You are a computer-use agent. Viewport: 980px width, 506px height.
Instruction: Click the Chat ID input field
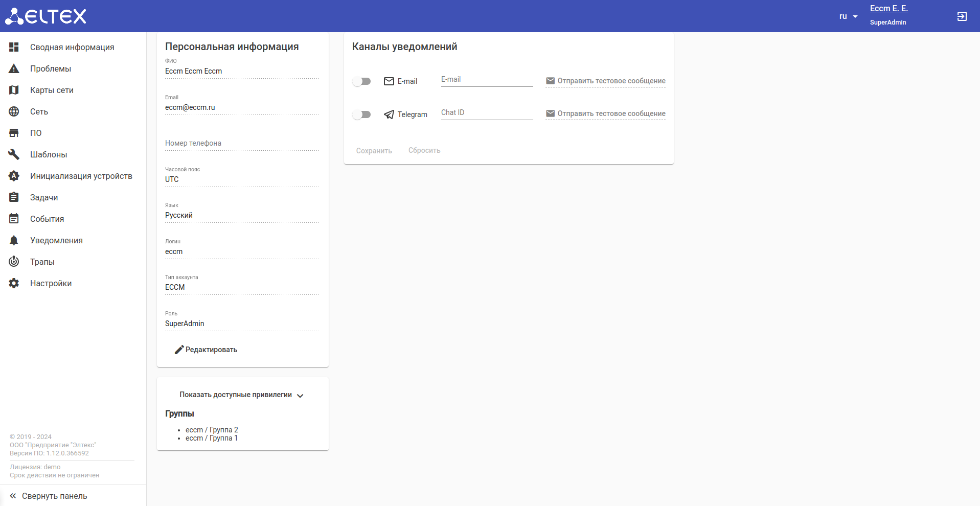(487, 113)
